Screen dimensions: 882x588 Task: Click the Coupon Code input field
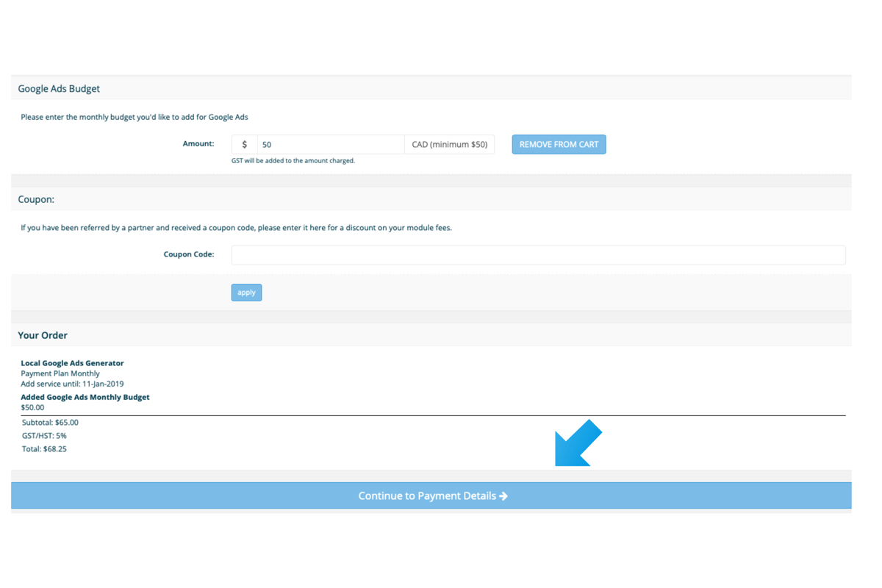click(538, 255)
